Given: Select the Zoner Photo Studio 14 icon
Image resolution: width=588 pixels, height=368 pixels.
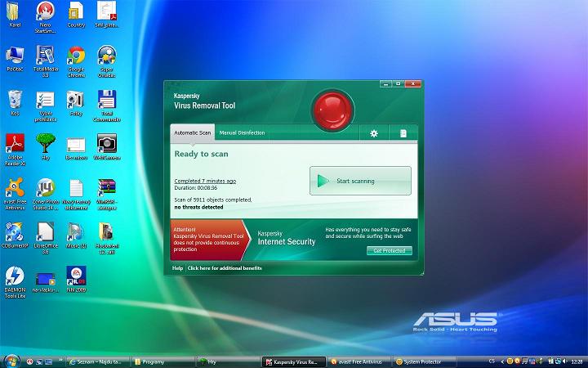Looking at the screenshot, I should [x=46, y=194].
